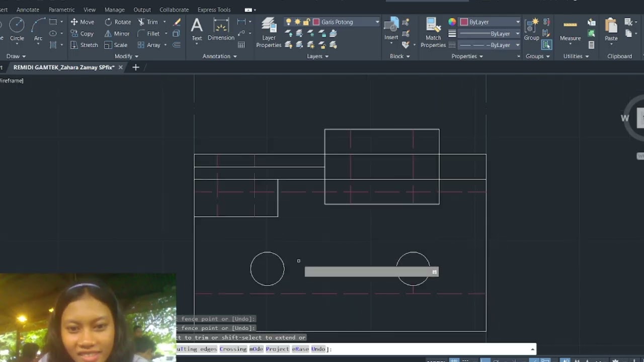Insert a Table from Annotation panel

click(242, 45)
